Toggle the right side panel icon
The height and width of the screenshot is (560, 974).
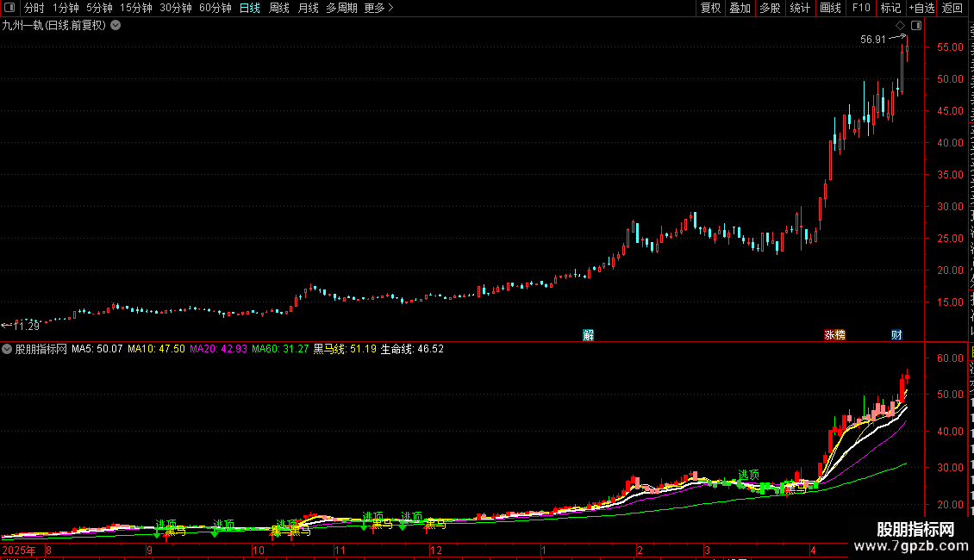(x=916, y=26)
